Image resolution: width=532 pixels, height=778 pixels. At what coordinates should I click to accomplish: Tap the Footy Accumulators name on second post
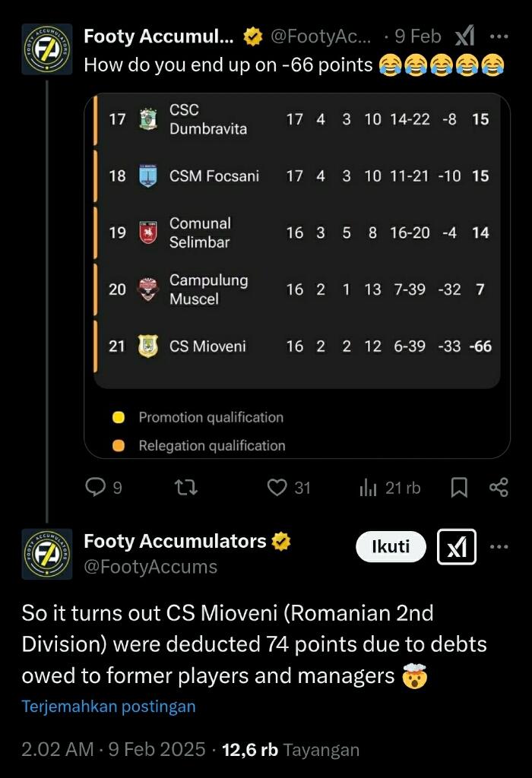[175, 541]
